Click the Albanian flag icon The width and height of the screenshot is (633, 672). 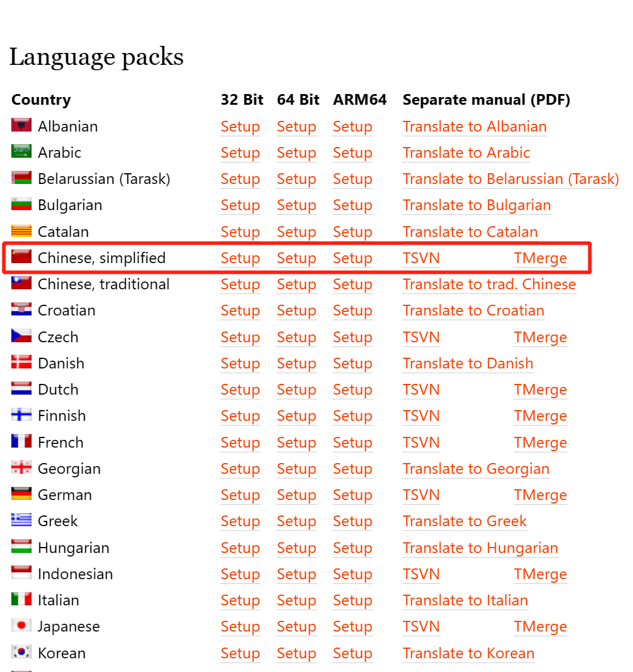pyautogui.click(x=21, y=126)
